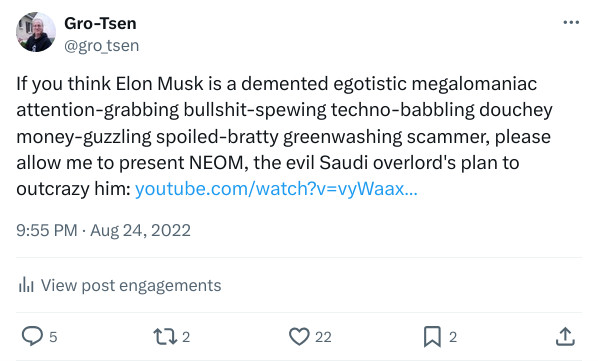The image size is (598, 361).
Task: Repost the tweet with the retweet arrows icon
Action: [165, 337]
